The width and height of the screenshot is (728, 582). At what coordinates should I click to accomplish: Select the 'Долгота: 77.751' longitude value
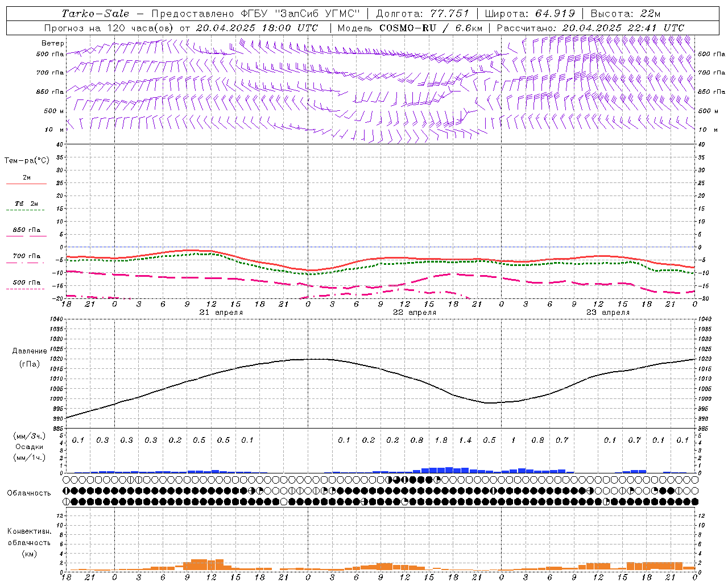click(423, 14)
